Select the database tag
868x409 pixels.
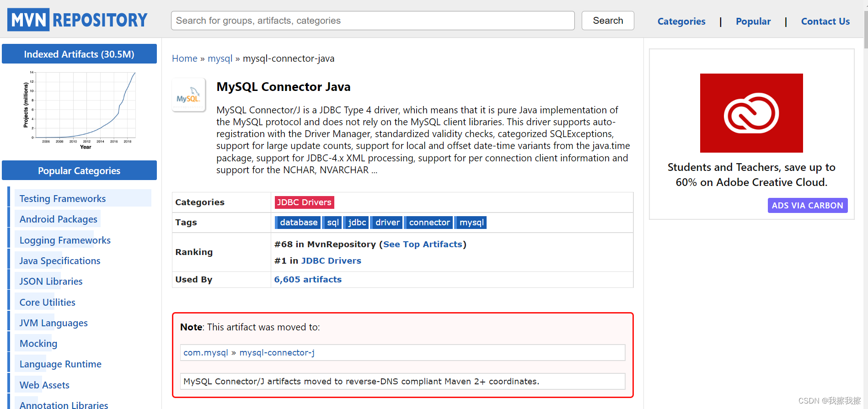[298, 223]
